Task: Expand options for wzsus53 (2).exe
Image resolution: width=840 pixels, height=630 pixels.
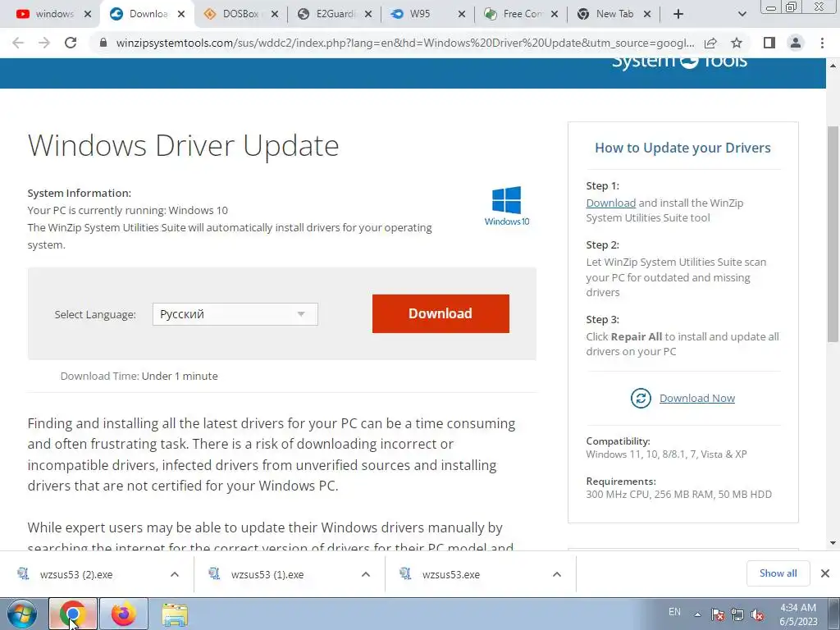Action: click(175, 574)
